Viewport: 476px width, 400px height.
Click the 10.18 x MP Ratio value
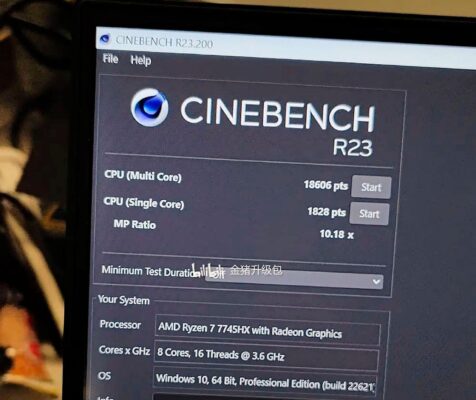pos(337,234)
